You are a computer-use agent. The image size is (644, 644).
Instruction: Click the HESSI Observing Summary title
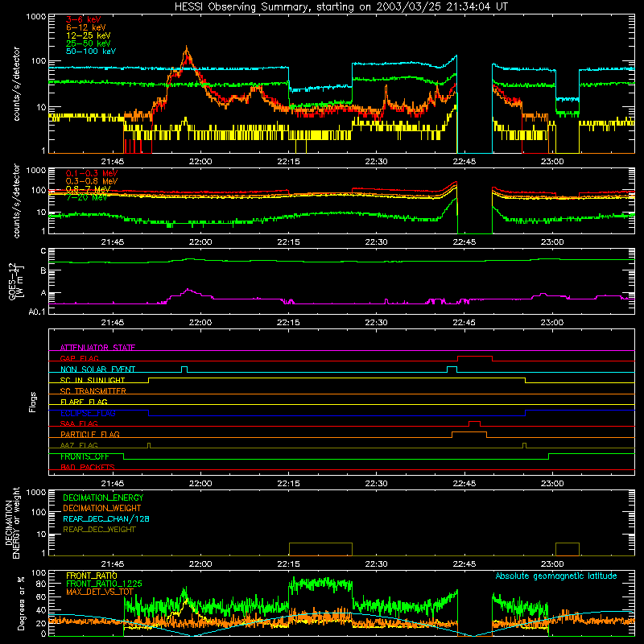341,7
